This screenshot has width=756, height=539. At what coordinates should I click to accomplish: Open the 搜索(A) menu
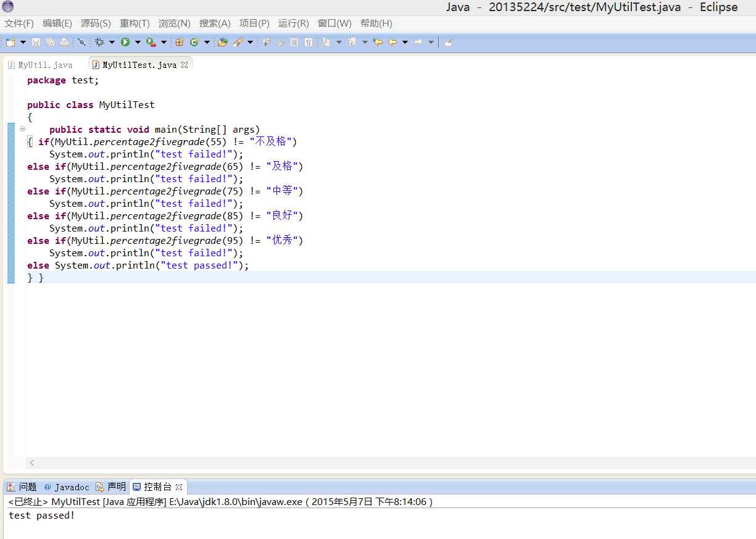tap(215, 23)
